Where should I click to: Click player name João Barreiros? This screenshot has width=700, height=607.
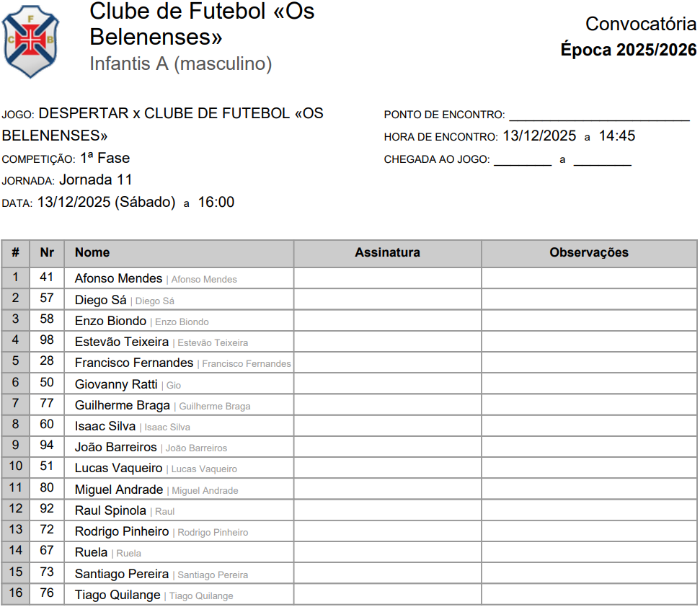tap(116, 448)
